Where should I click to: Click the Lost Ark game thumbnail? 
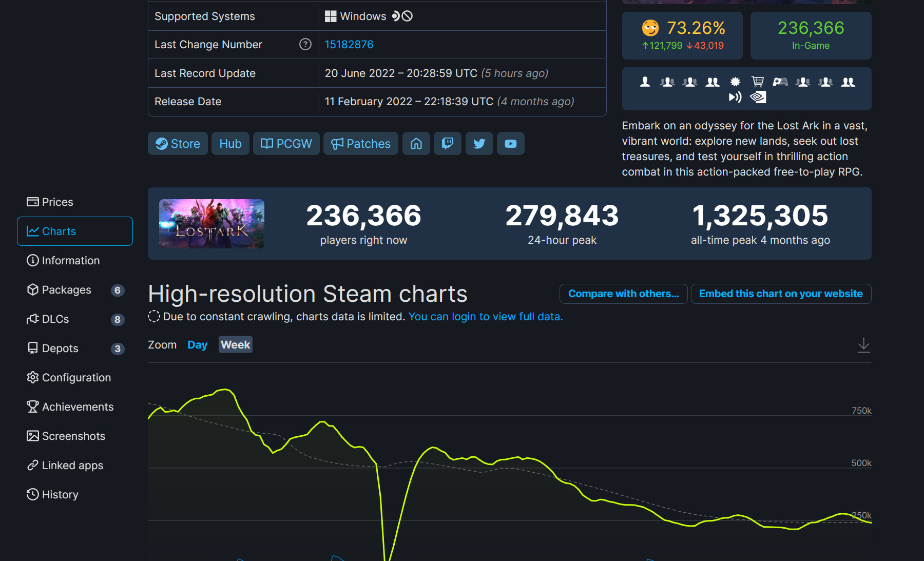211,224
